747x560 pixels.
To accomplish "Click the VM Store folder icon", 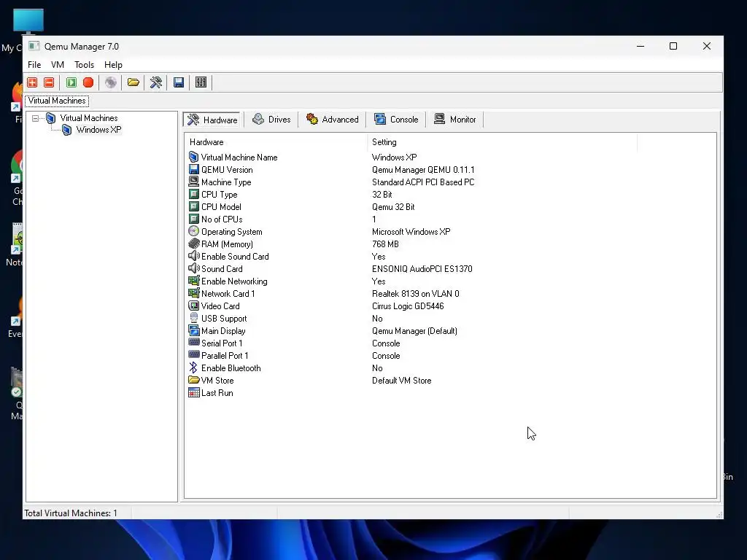I will [x=193, y=380].
